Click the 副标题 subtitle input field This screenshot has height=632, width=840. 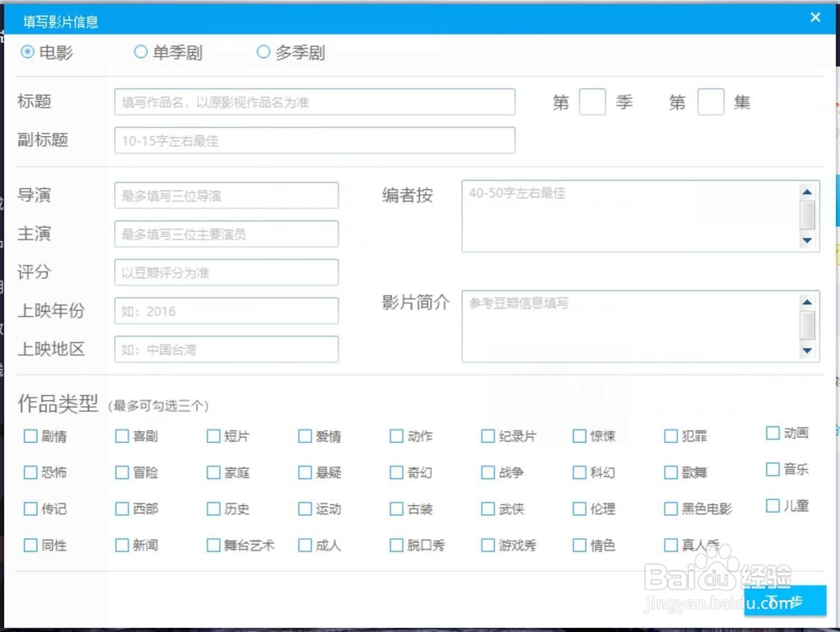tap(315, 140)
